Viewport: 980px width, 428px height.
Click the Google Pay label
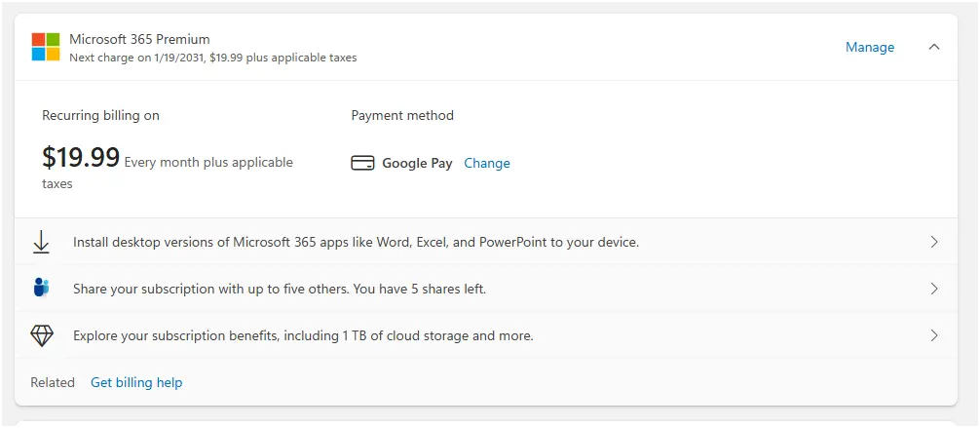click(x=417, y=164)
